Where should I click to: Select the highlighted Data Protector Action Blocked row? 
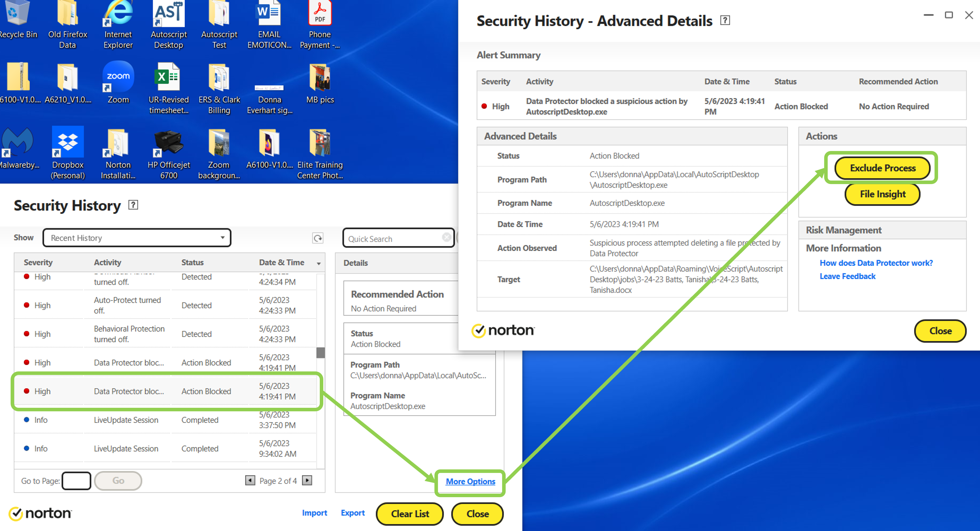coord(165,391)
